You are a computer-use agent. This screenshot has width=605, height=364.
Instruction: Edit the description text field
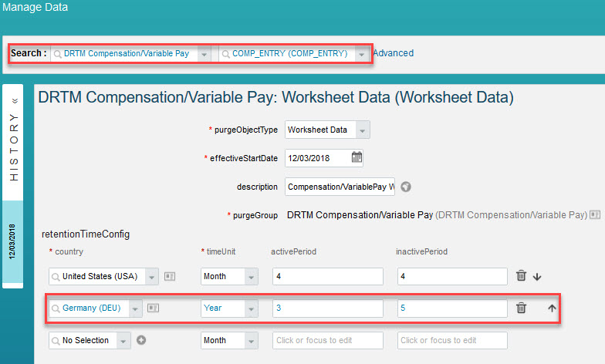[x=340, y=187]
